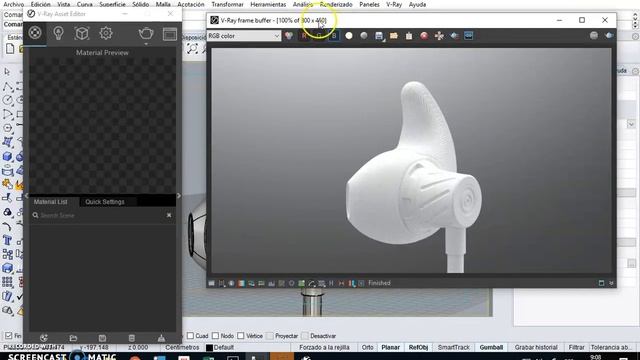Screen dimensions: 640x360
Task: Open the Geometry tab (cube icon)
Action: pyautogui.click(x=82, y=33)
